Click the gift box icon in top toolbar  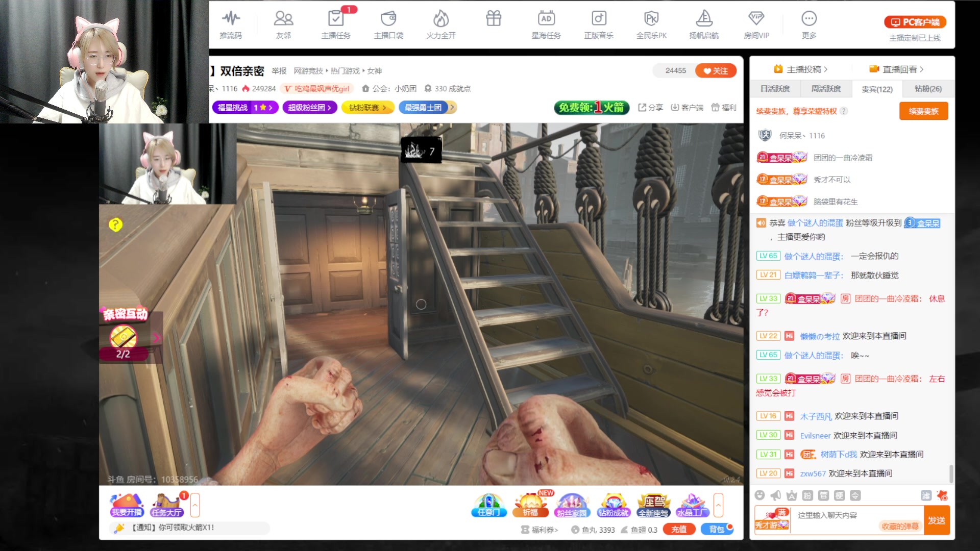coord(494,19)
